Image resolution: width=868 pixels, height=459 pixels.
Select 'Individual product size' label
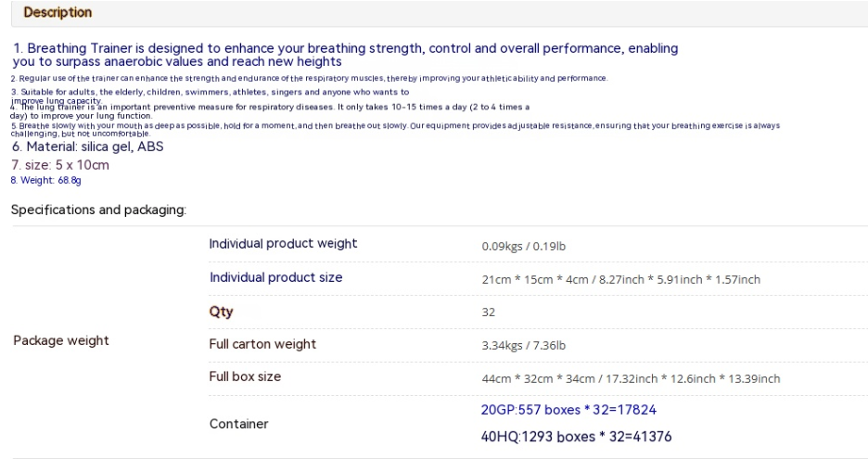pos(275,277)
